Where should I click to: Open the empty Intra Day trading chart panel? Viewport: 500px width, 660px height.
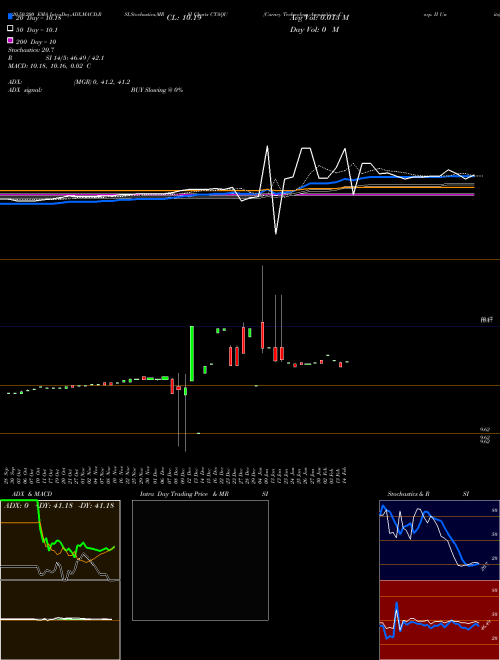(x=200, y=560)
